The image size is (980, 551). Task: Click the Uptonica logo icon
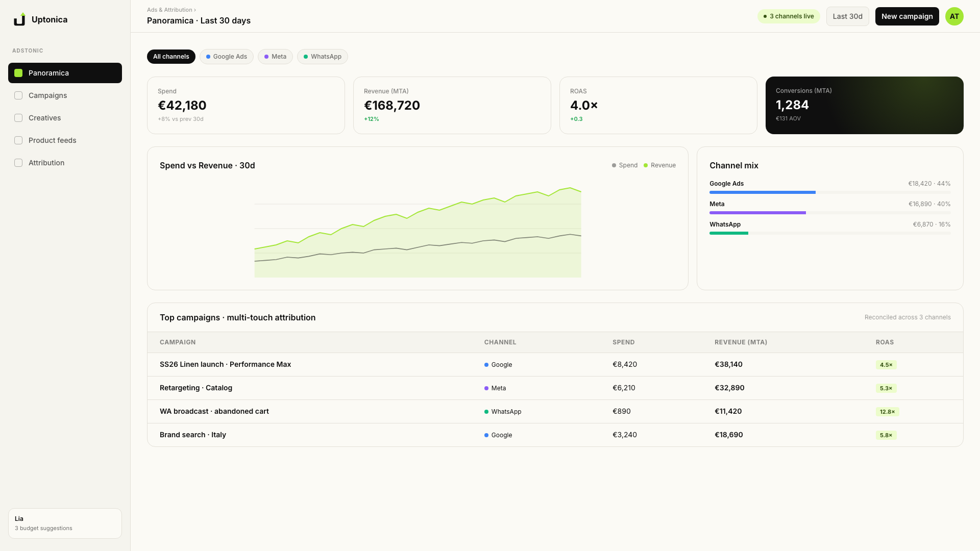point(19,19)
